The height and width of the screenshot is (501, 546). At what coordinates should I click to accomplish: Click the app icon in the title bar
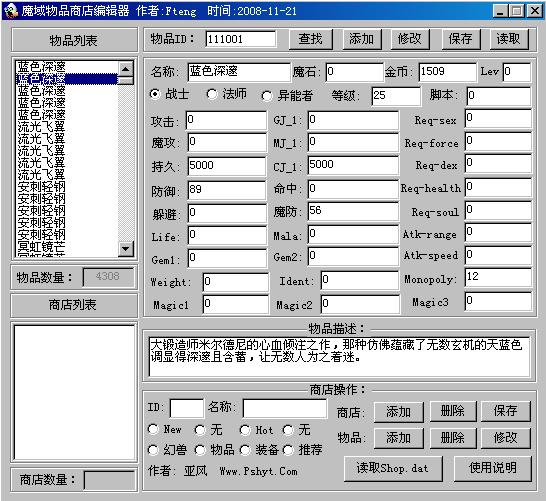(x=11, y=10)
